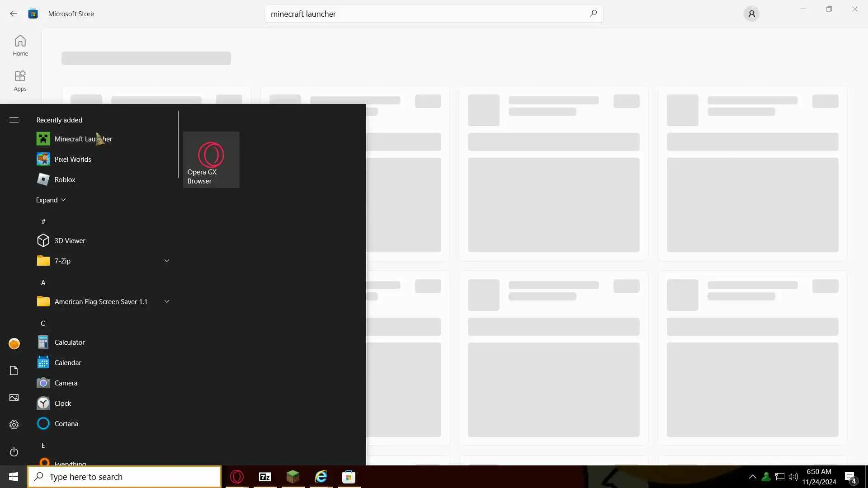Image resolution: width=868 pixels, height=488 pixels.
Task: Open the notification action center icon
Action: 850,477
